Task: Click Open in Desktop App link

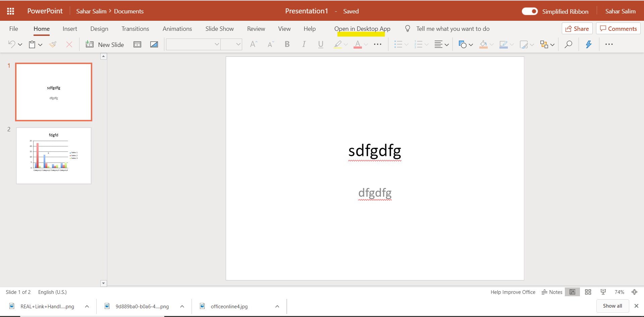Action: click(x=362, y=29)
